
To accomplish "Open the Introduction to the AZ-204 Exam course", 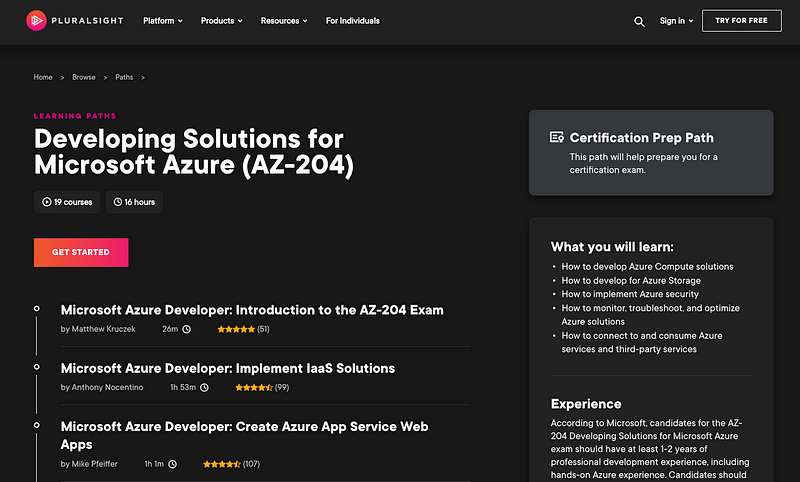I will pos(252,310).
